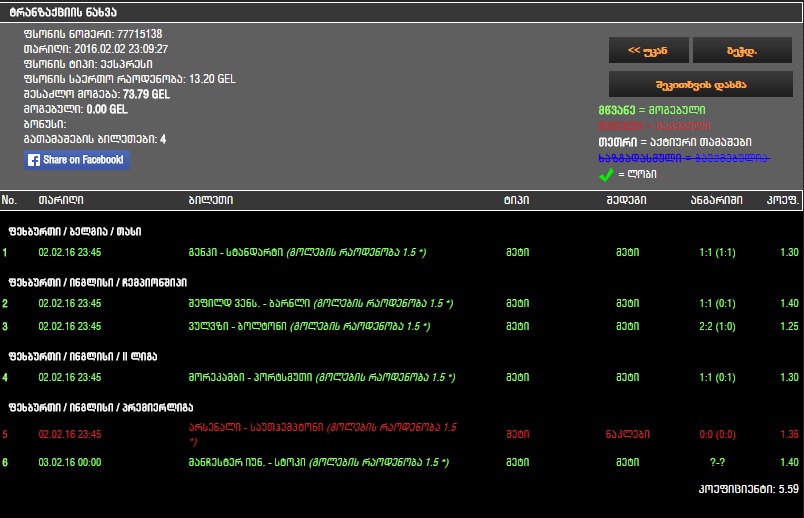Click the 'თარიღი' column header
The height and width of the screenshot is (518, 804).
tap(61, 200)
